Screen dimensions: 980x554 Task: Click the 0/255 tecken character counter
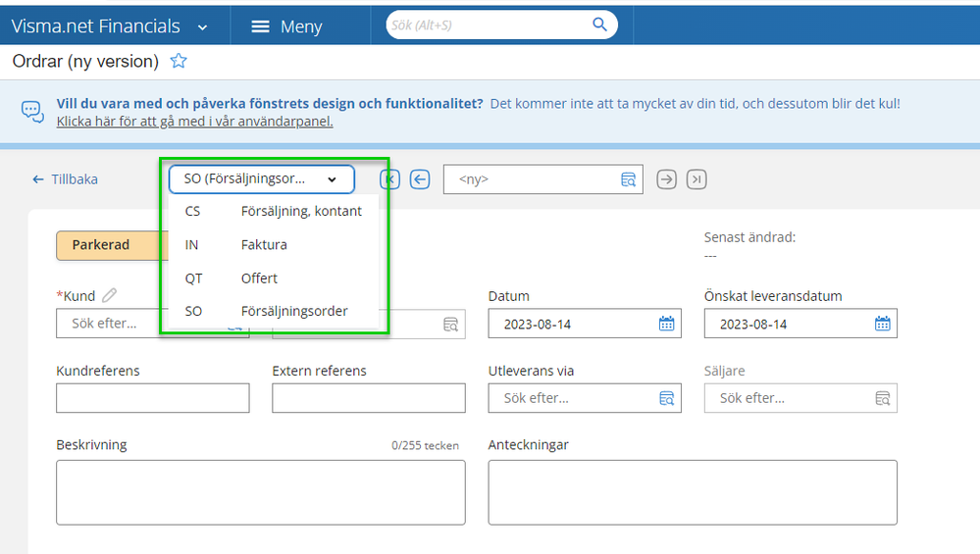(x=425, y=445)
